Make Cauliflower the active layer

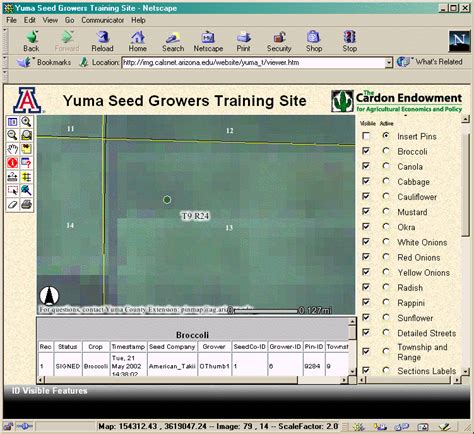386,196
